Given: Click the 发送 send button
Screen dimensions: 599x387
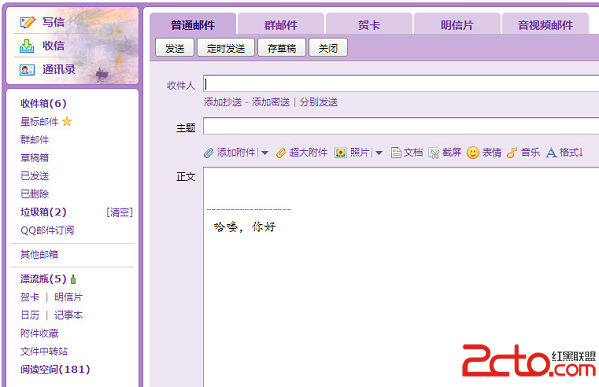Looking at the screenshot, I should tap(175, 48).
